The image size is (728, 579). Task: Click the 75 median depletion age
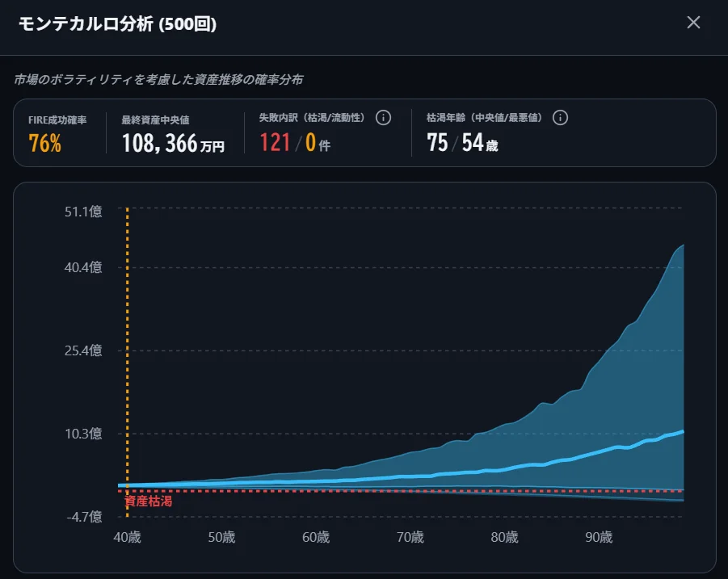point(437,142)
